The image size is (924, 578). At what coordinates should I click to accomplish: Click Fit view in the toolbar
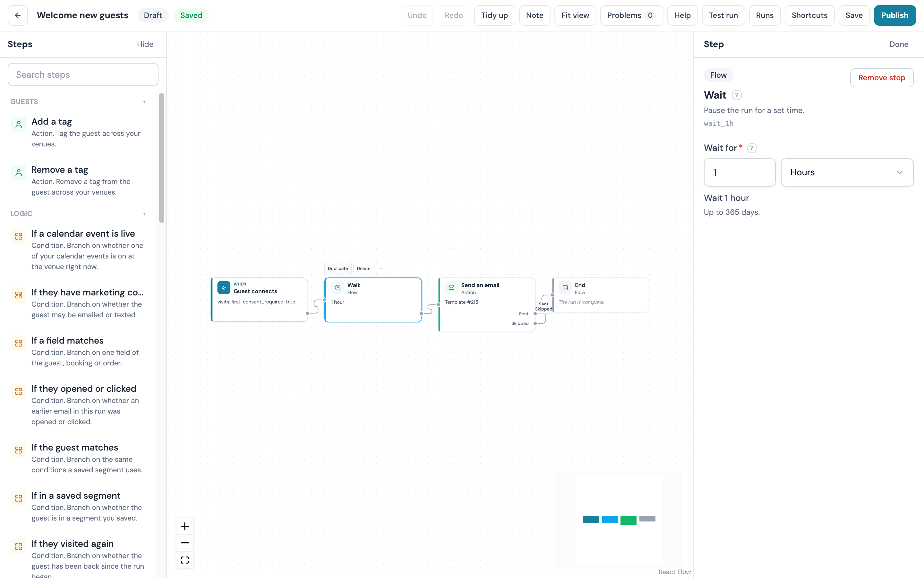coord(575,15)
